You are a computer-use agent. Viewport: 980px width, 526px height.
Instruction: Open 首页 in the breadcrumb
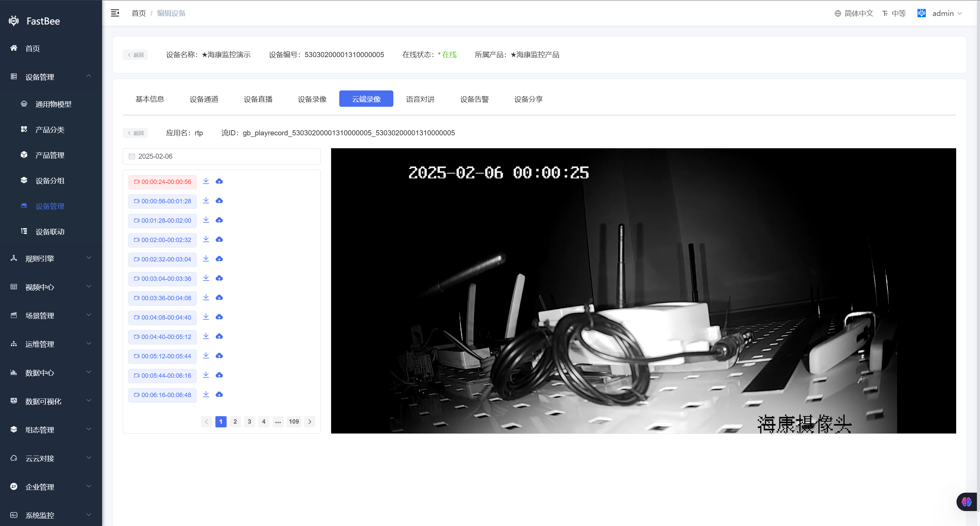138,13
